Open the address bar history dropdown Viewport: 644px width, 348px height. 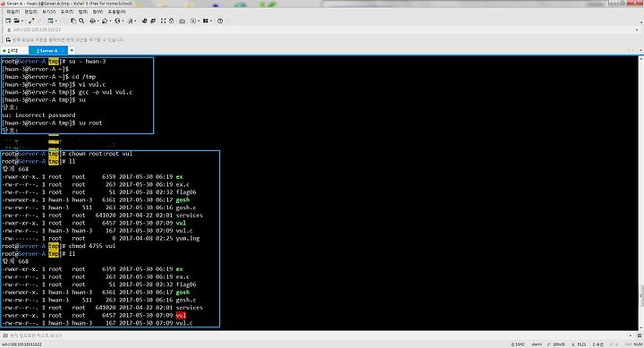637,30
